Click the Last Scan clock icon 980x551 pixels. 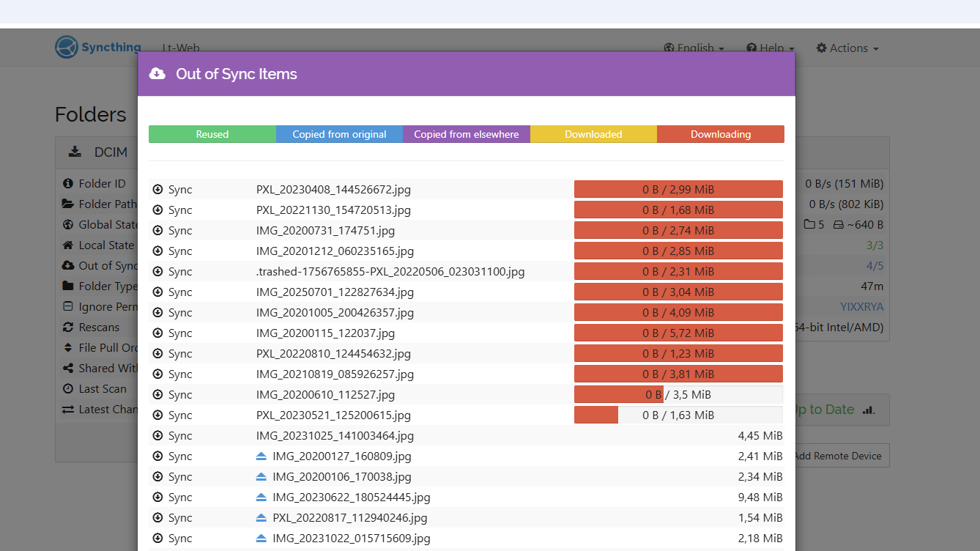pos(68,389)
